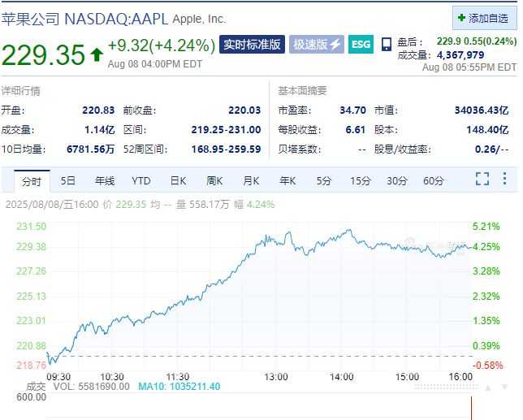Switch to 实时标准版 real-time standard version
The image size is (523, 420).
(x=252, y=45)
